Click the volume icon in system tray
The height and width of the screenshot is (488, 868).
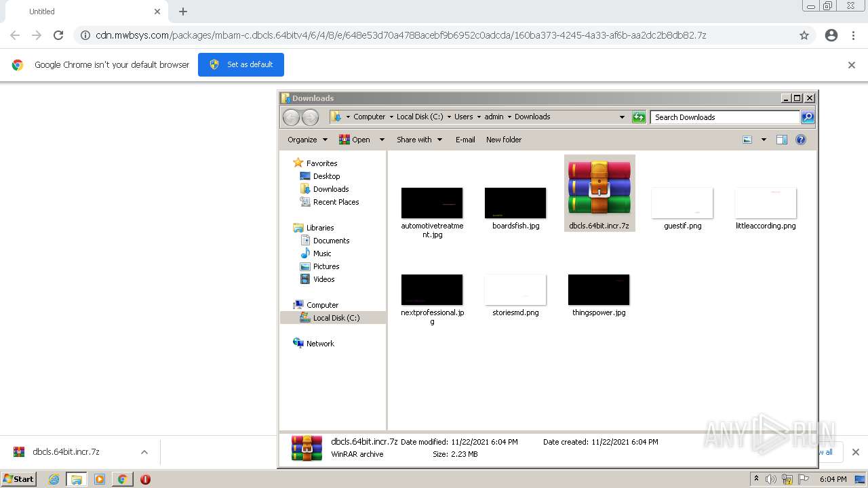click(771, 479)
